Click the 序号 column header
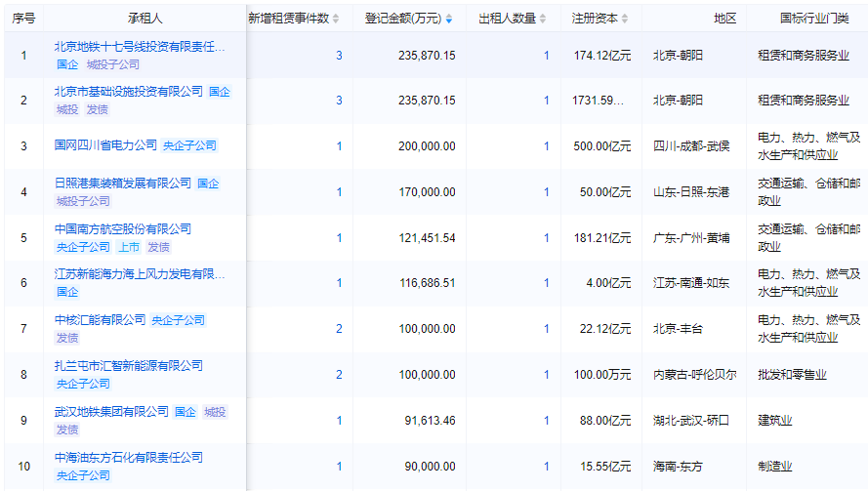 coord(23,19)
